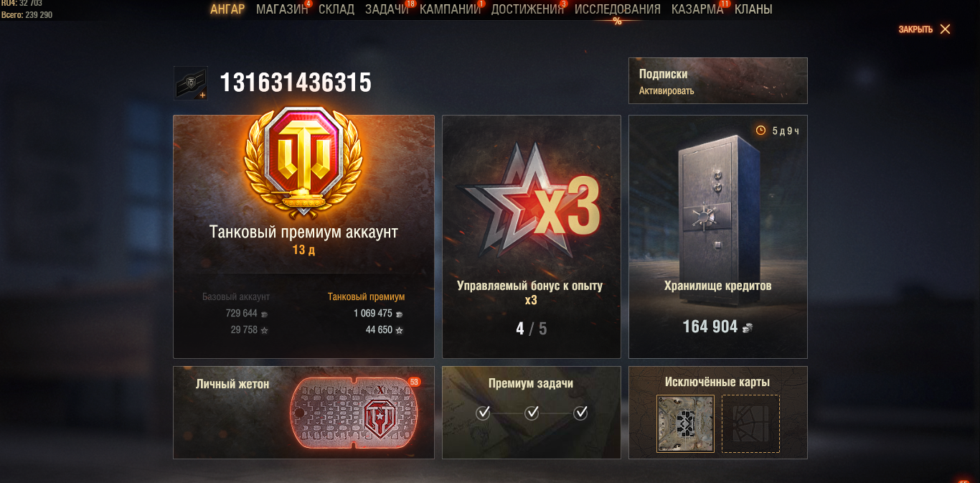Viewport: 980px width, 483px height.
Task: Open the Казарма tab
Action: coord(697,9)
